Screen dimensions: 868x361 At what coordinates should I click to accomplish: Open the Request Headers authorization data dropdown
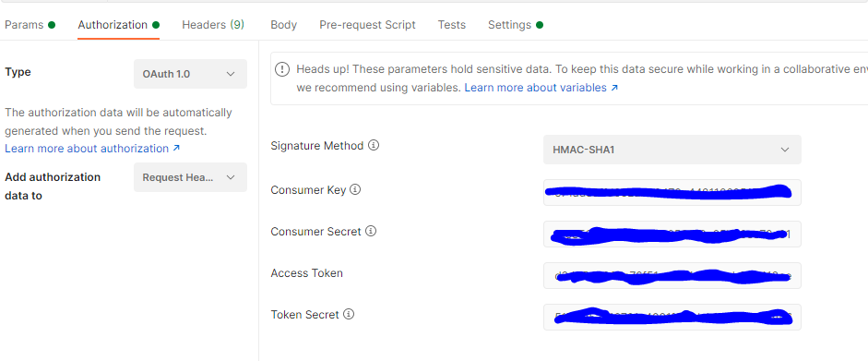click(190, 177)
